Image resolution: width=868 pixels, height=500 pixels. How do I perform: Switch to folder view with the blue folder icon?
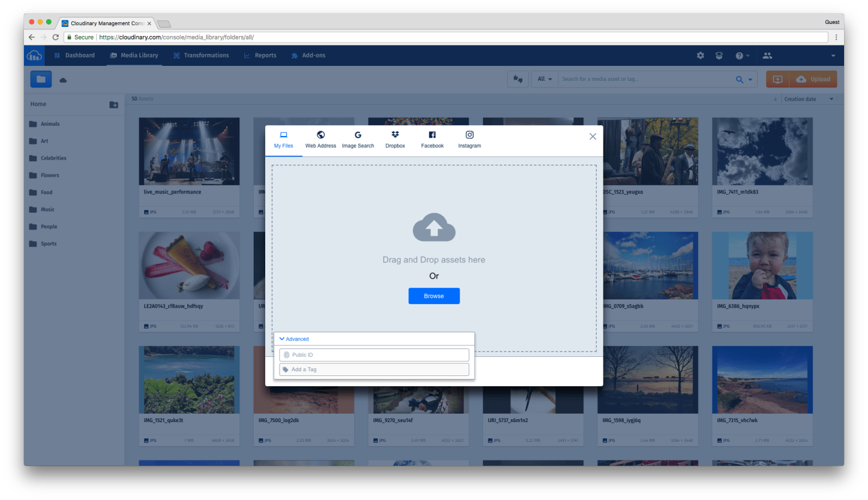pos(41,79)
